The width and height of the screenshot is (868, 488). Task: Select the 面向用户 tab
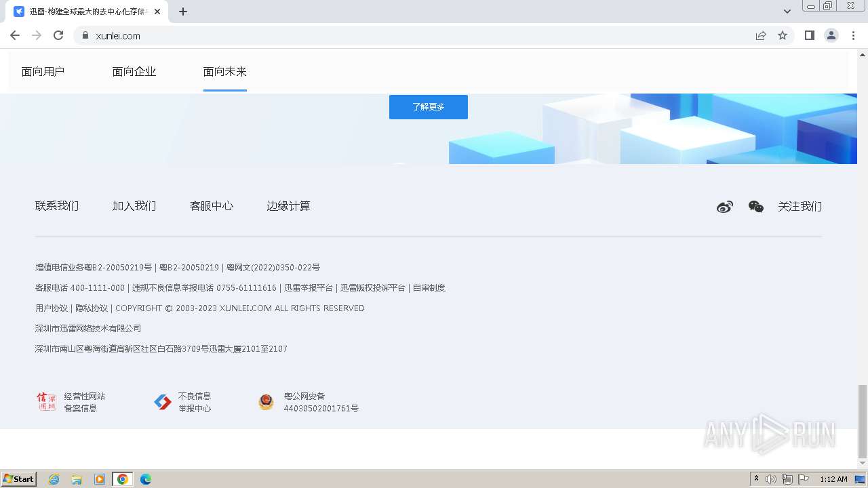(x=43, y=71)
